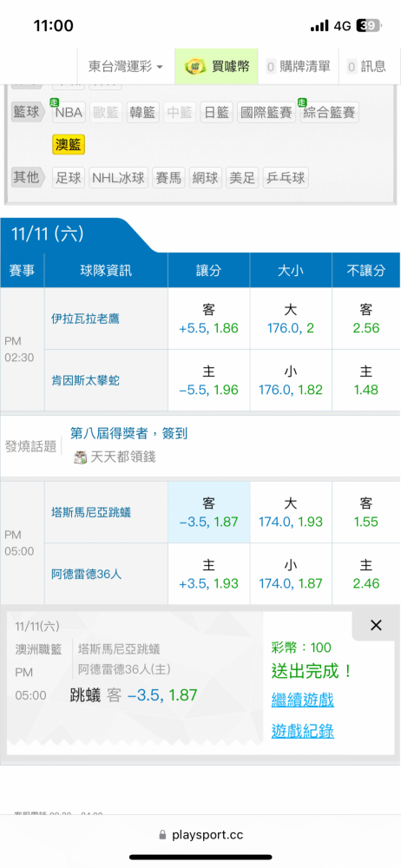Switch to the 澳籃 league tab
This screenshot has width=401, height=868.
click(x=69, y=145)
